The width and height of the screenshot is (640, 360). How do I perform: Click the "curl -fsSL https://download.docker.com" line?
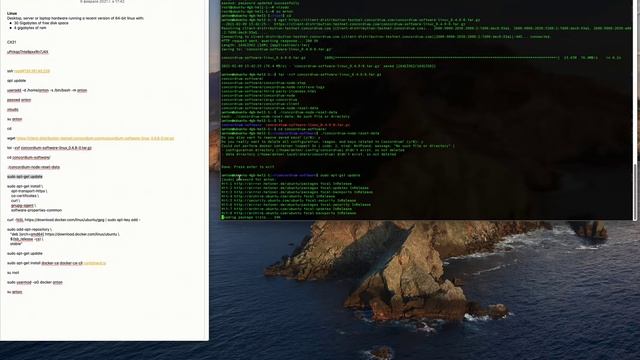point(73,220)
